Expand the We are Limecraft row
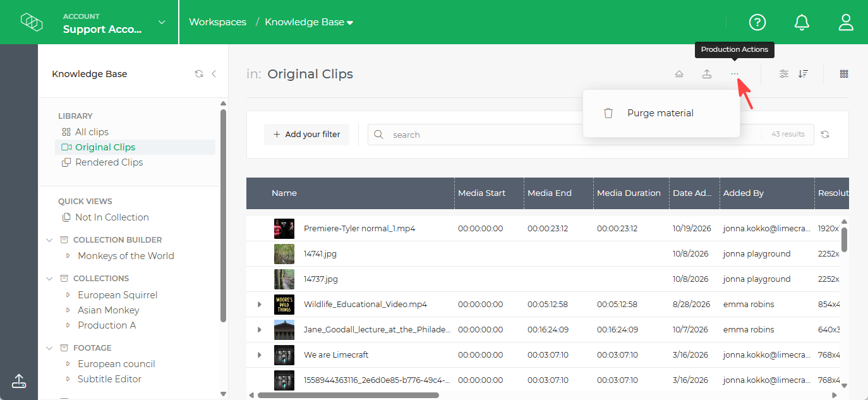This screenshot has height=400, width=868. (x=260, y=355)
